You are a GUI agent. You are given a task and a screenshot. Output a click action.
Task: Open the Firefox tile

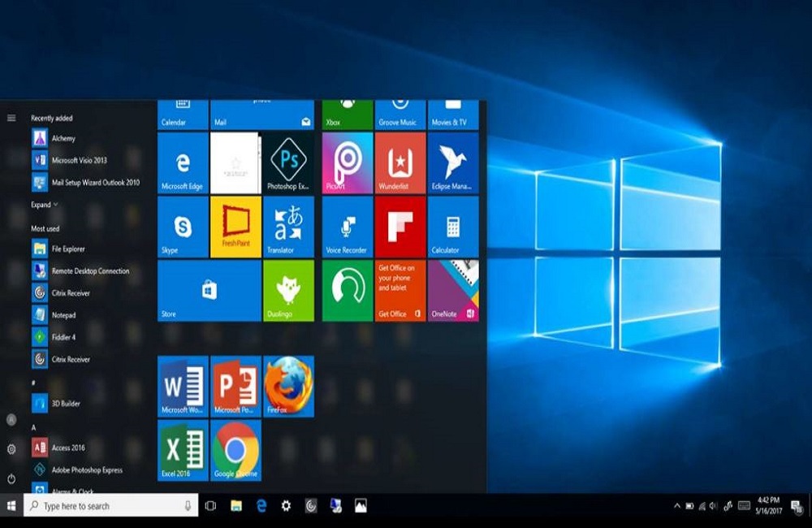click(287, 386)
